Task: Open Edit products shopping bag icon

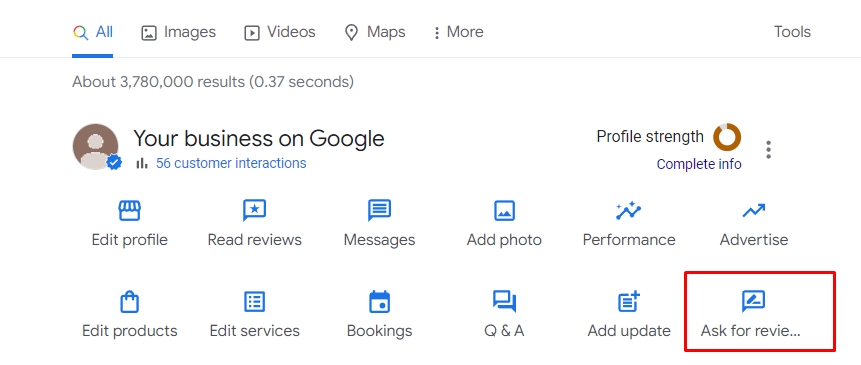Action: point(130,301)
